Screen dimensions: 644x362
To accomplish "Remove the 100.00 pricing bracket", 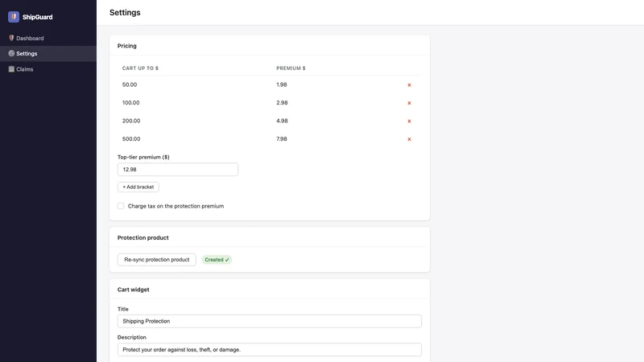I will point(409,103).
